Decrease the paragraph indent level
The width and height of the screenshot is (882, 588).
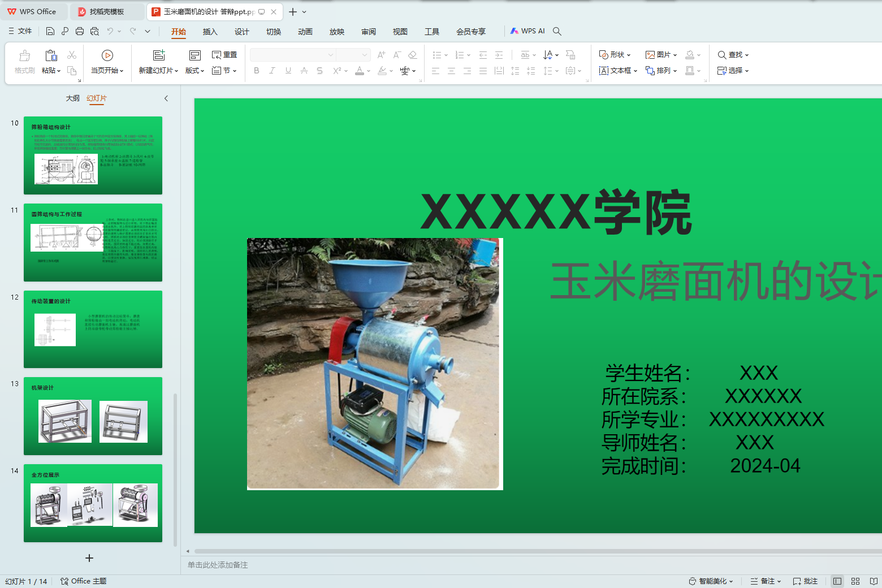point(483,55)
